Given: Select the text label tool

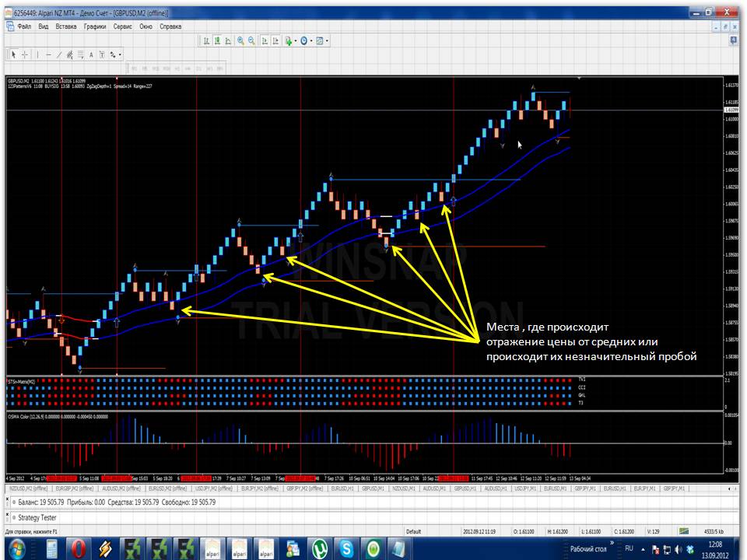Looking at the screenshot, I should point(102,54).
